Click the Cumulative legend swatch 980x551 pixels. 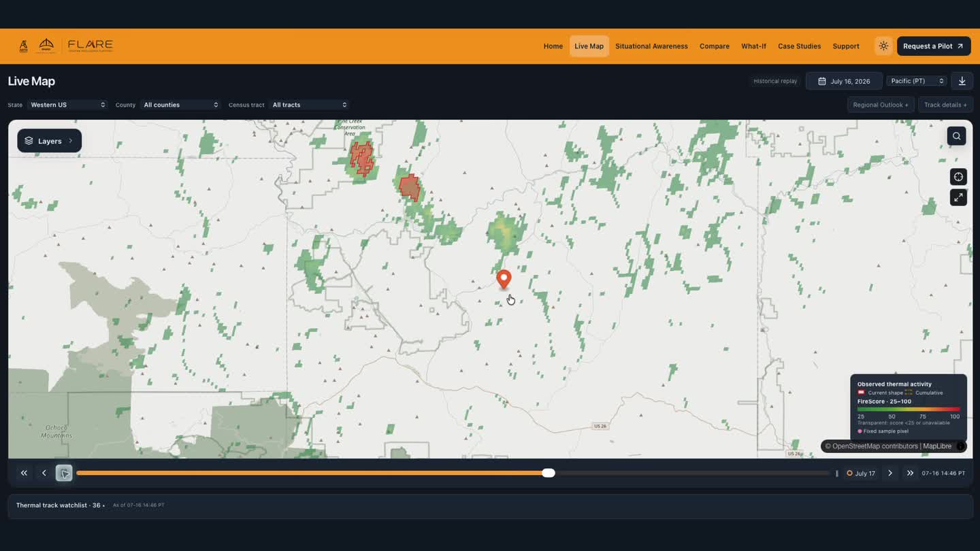pos(909,393)
